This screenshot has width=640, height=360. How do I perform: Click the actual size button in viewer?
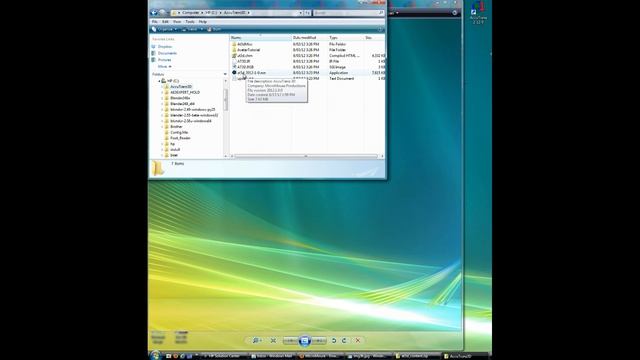click(273, 340)
